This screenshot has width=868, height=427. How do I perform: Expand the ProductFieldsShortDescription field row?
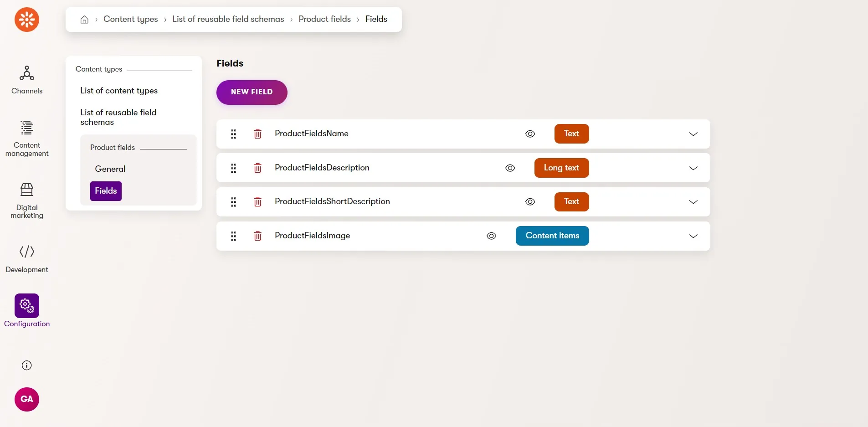[693, 202]
